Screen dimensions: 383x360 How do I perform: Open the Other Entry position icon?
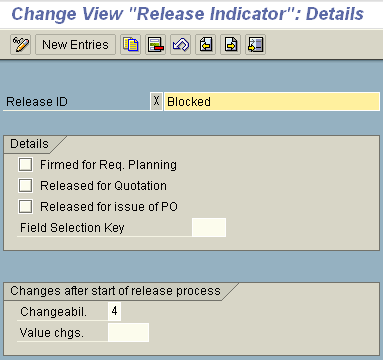coord(256,45)
